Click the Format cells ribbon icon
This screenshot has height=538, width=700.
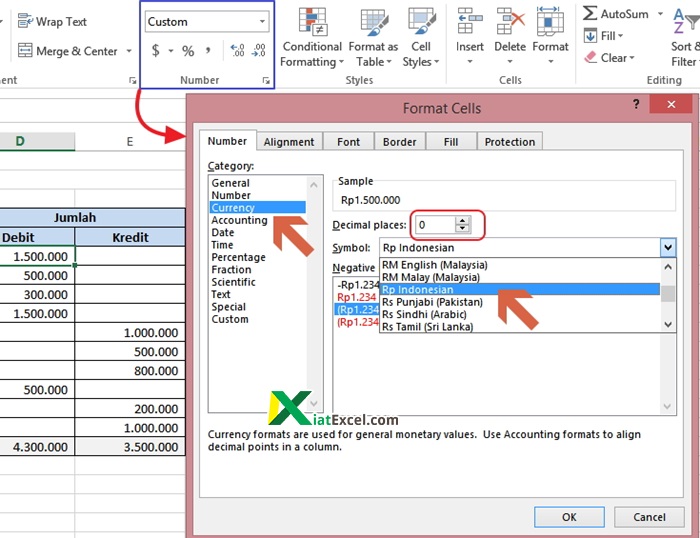[x=550, y=21]
